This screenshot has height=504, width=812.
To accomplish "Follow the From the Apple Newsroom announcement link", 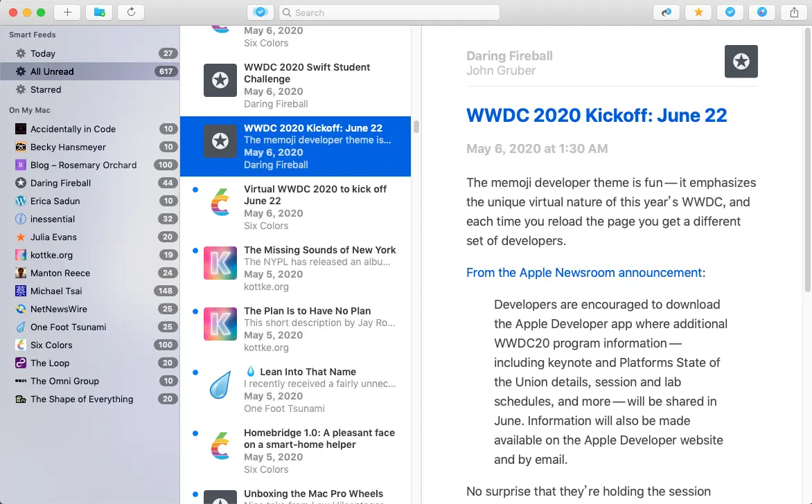I will pos(584,273).
